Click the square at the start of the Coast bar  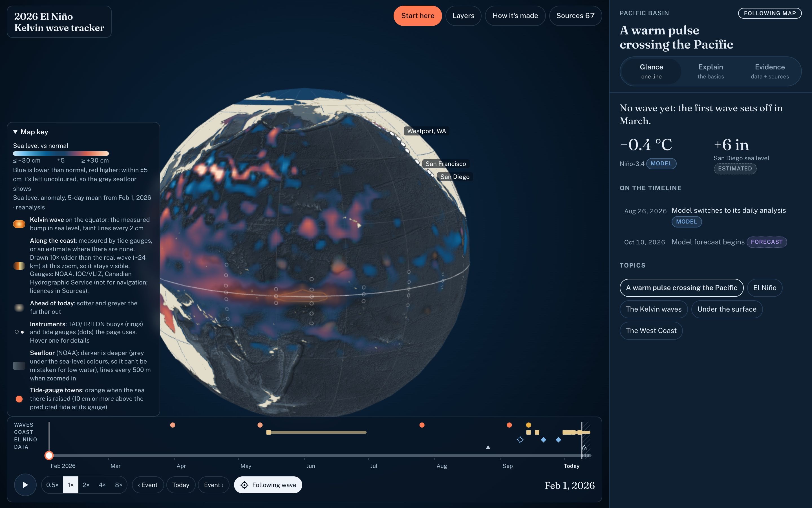coord(268,432)
